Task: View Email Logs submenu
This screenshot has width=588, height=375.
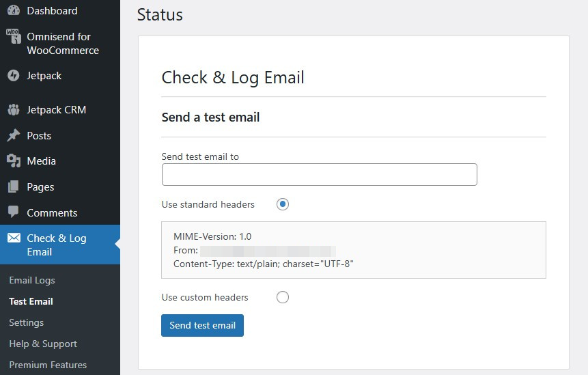Action: (x=32, y=280)
